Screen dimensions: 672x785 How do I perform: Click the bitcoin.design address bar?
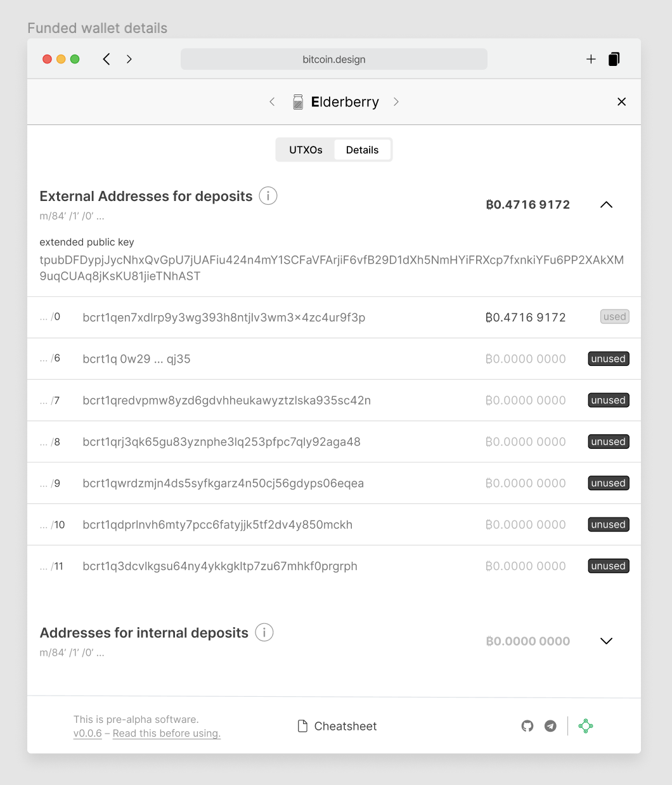(334, 59)
